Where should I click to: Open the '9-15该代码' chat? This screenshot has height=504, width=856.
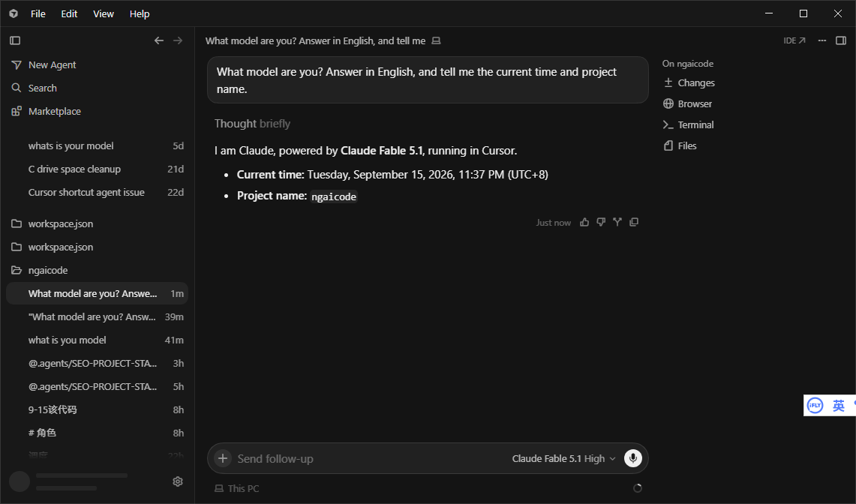click(98, 409)
